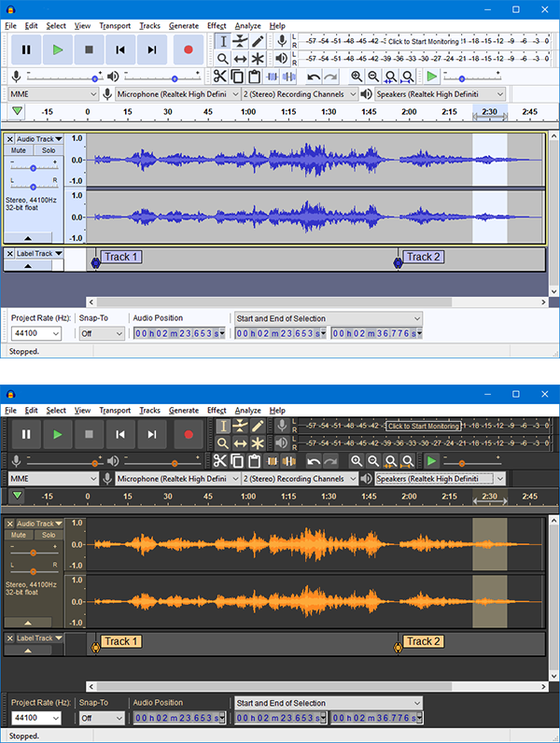The width and height of the screenshot is (560, 743).
Task: Click the green timeline pin in the dark-theme window
Action: click(18, 496)
